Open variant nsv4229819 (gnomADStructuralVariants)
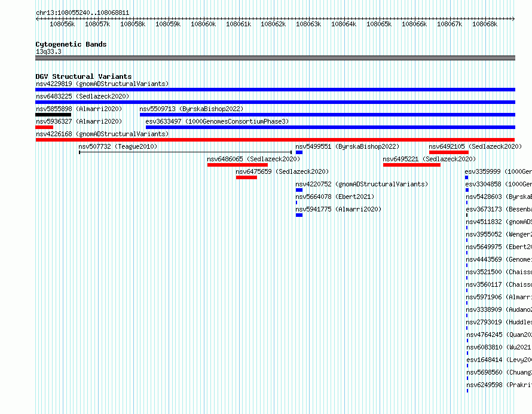The image size is (532, 414). (102, 84)
